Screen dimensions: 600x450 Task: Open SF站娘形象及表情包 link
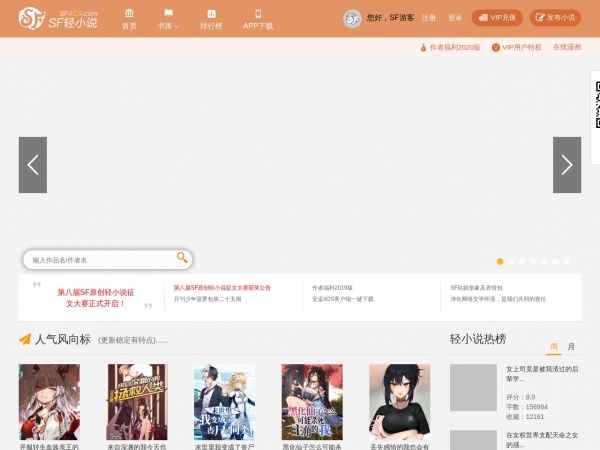point(476,288)
